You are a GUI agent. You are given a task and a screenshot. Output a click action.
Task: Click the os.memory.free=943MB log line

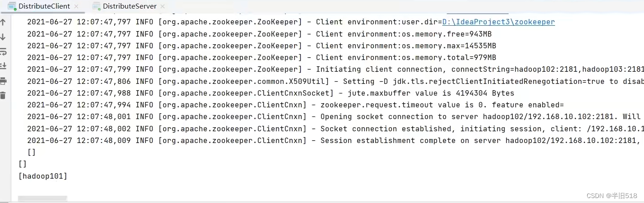point(259,34)
